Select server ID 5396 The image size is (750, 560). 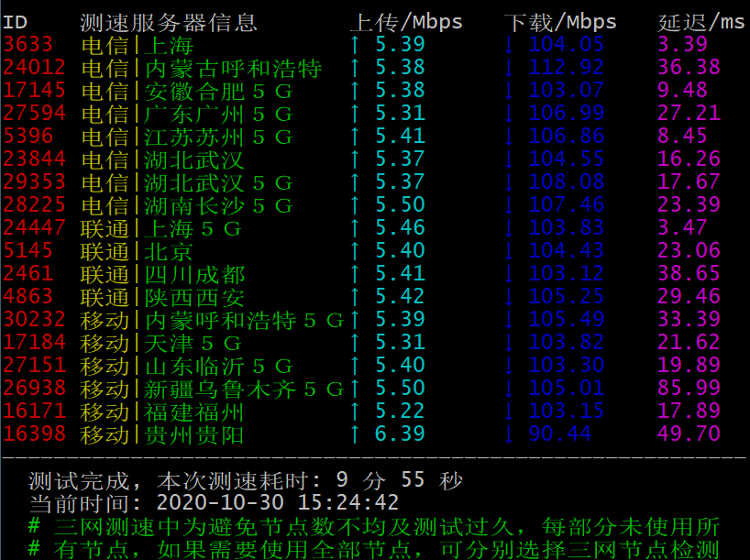click(28, 136)
